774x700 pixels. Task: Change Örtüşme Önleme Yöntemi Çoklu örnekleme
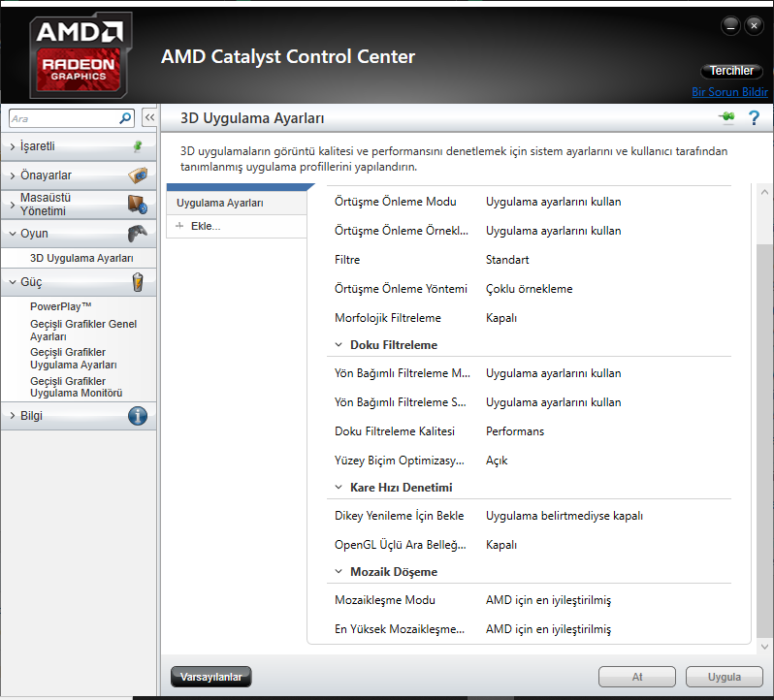530,289
